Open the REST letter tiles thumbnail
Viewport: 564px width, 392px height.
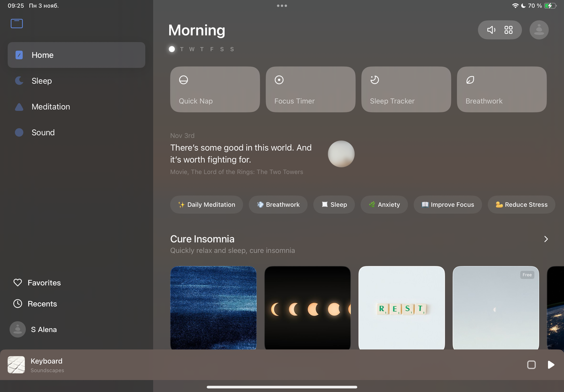point(401,308)
